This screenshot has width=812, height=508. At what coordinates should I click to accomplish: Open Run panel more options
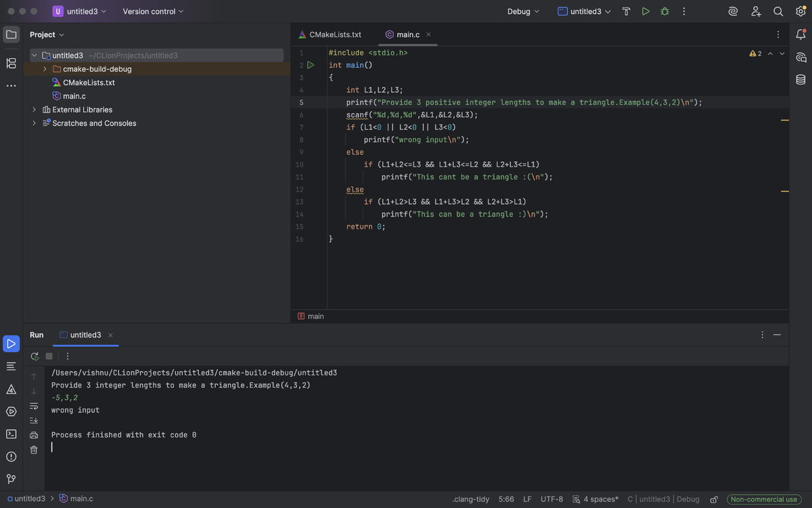click(68, 356)
